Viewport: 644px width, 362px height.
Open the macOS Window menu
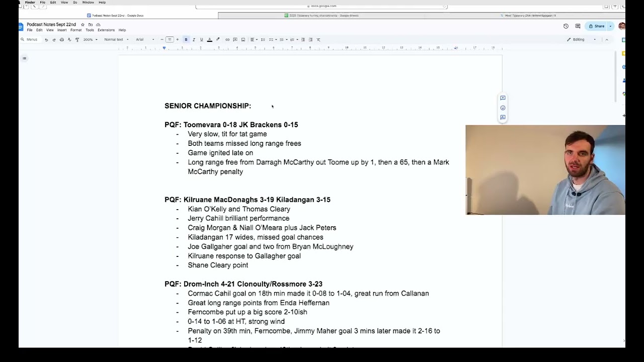tap(88, 3)
